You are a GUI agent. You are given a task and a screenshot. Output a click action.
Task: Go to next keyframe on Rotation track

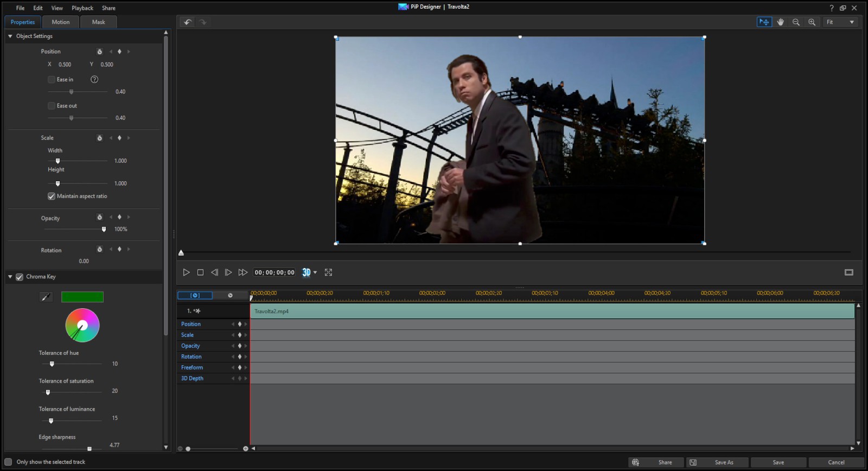click(x=246, y=357)
